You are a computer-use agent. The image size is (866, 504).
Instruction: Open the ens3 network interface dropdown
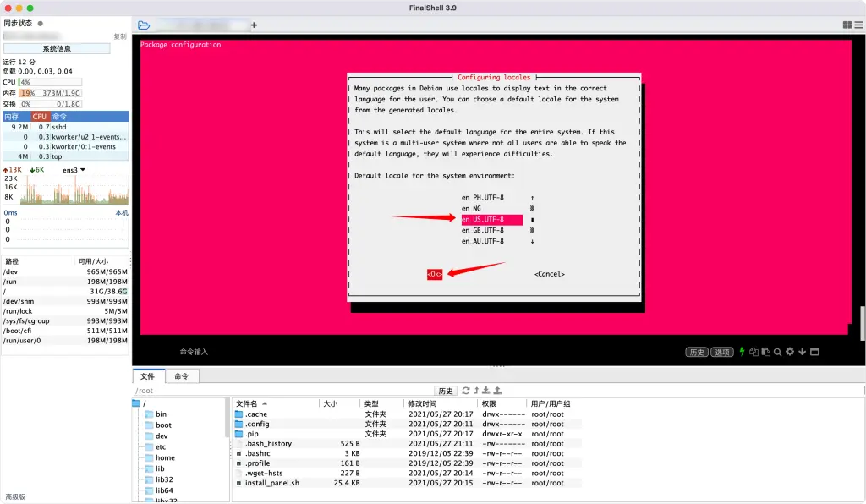coord(83,170)
